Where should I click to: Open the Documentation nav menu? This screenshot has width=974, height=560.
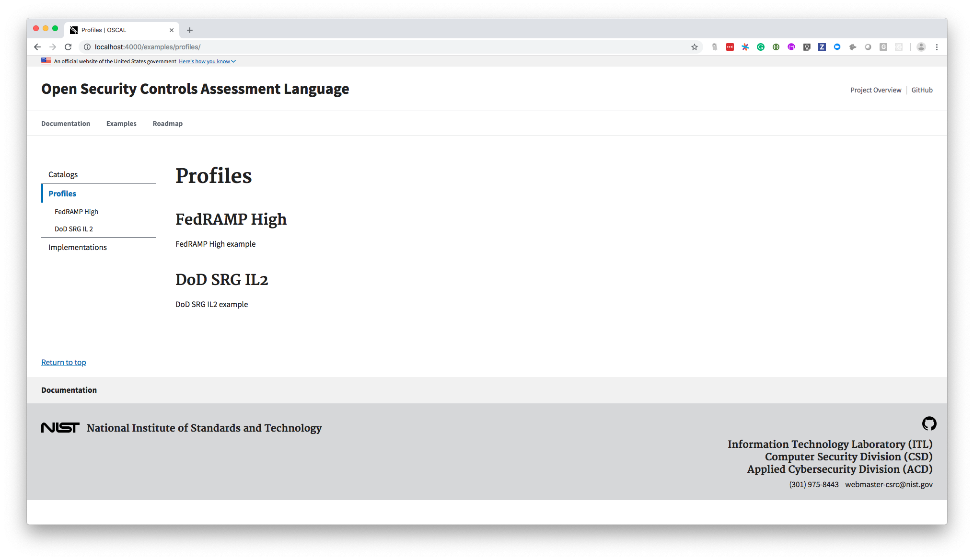(66, 124)
